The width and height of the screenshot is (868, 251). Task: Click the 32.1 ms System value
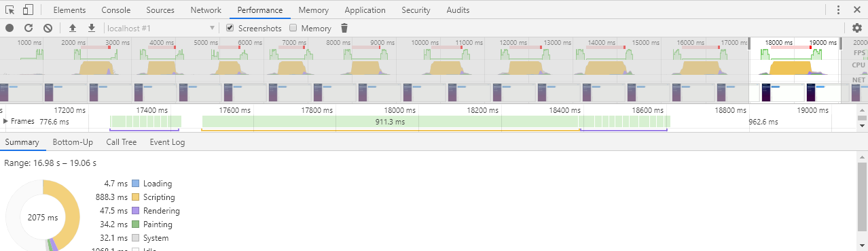[x=114, y=238]
